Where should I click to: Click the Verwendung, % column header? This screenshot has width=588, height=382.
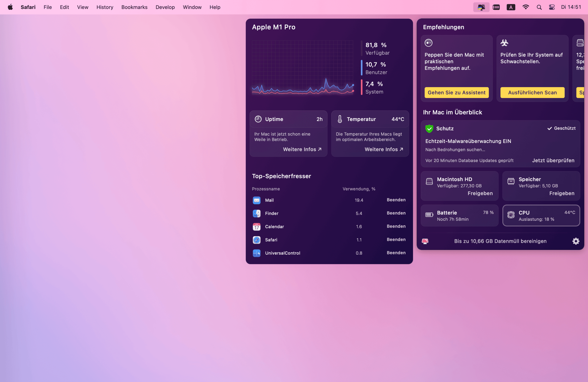359,189
